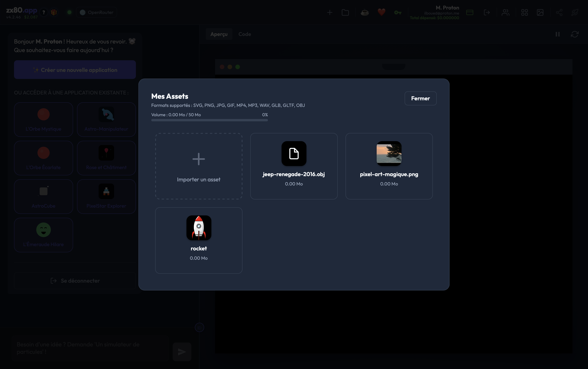Click "OU ACCÉDER À UNE APPLICATION EXISTANTE" label

click(x=71, y=93)
